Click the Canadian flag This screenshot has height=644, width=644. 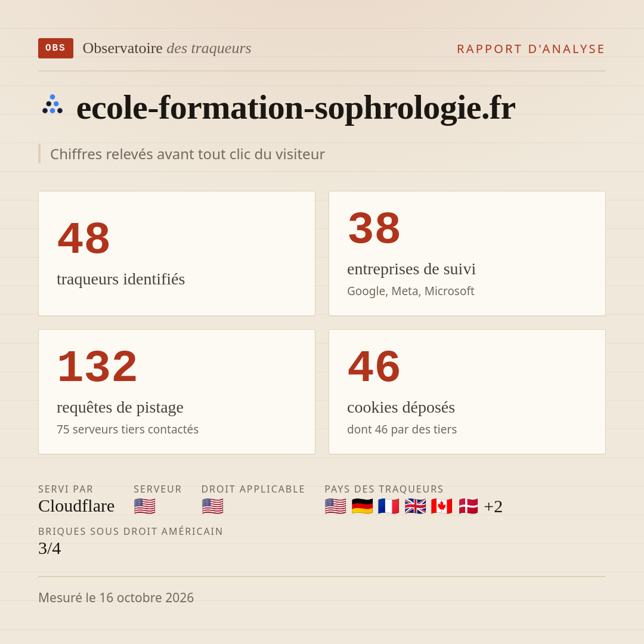click(442, 506)
